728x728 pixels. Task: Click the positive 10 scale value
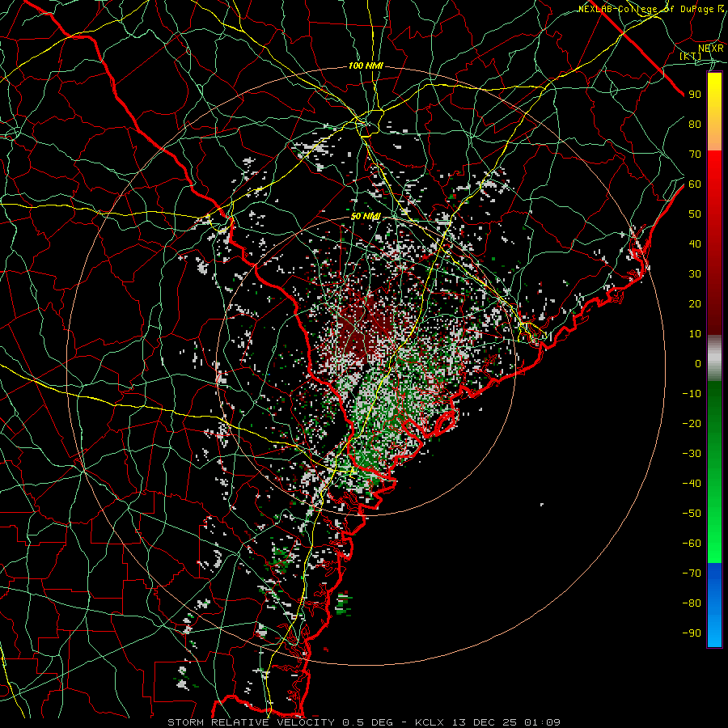(x=695, y=334)
